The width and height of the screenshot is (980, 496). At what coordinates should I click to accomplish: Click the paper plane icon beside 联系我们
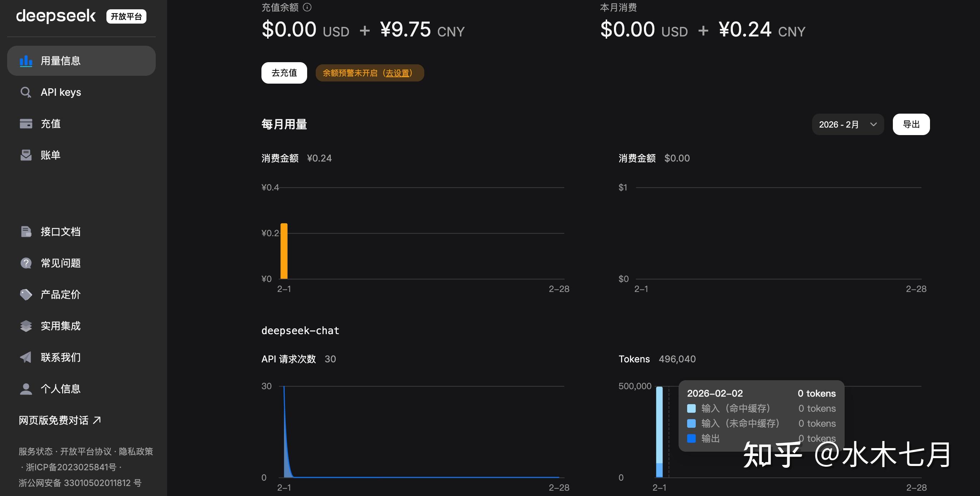click(x=26, y=357)
